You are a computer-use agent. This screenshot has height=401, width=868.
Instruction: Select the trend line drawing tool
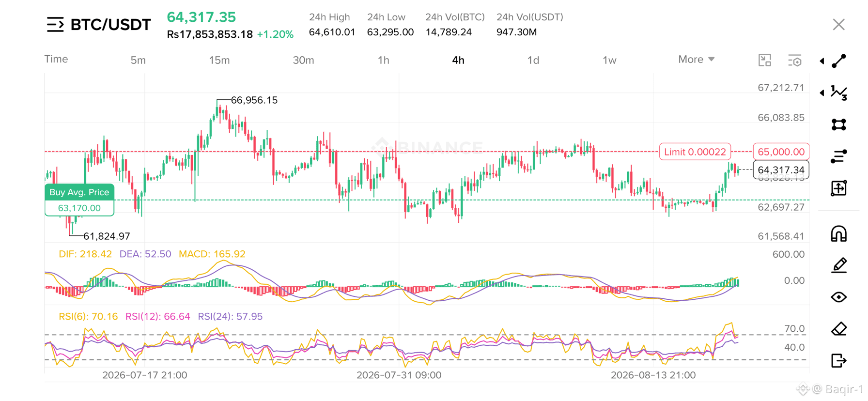coord(839,61)
